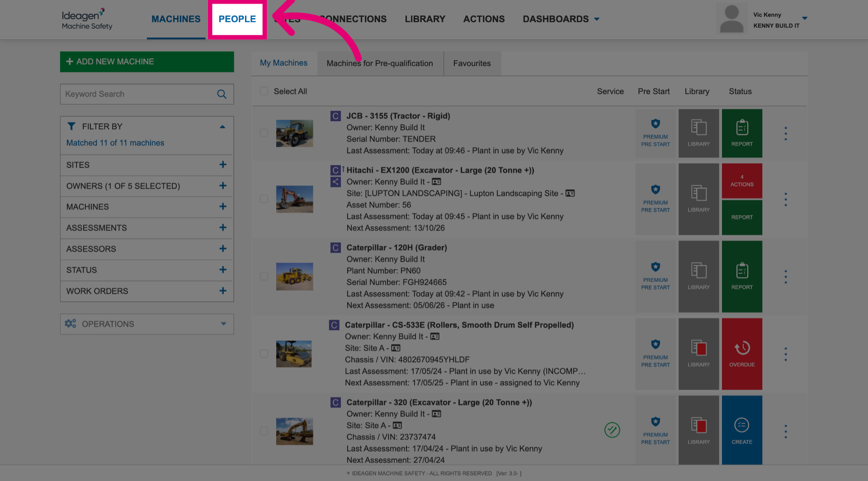Open the JCB tractor thumbnail image
This screenshot has width=868, height=481.
tap(294, 133)
